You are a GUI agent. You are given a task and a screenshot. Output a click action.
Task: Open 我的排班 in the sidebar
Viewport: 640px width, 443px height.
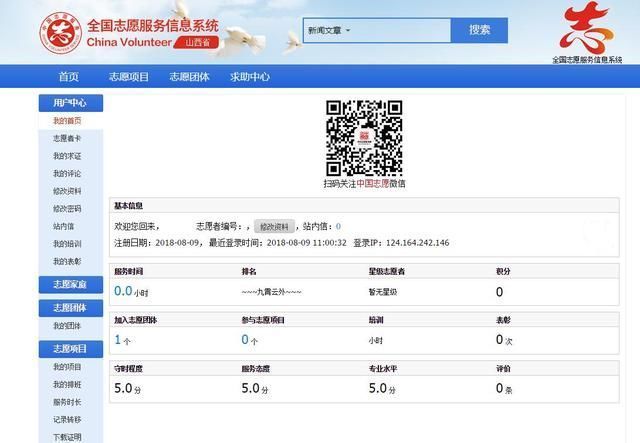[x=67, y=384]
